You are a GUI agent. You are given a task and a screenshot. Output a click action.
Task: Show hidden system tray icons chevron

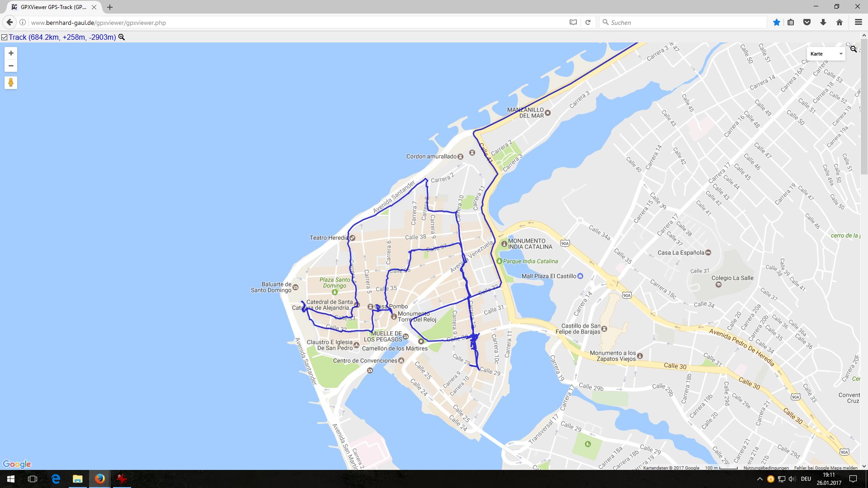coord(759,479)
